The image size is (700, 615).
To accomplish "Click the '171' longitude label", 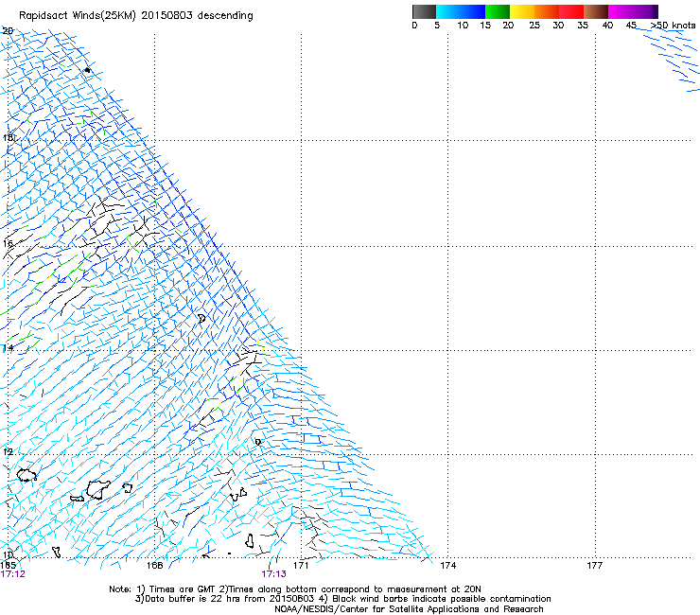I will tap(301, 566).
